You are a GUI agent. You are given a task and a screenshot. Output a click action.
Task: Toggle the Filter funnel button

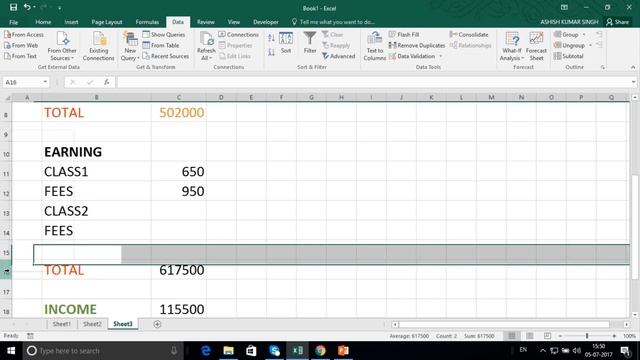[310, 42]
